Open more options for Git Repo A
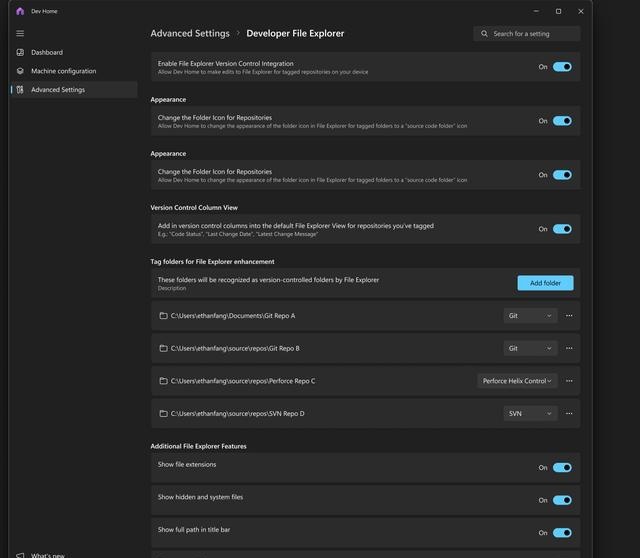Image resolution: width=640 pixels, height=558 pixels. (x=569, y=316)
